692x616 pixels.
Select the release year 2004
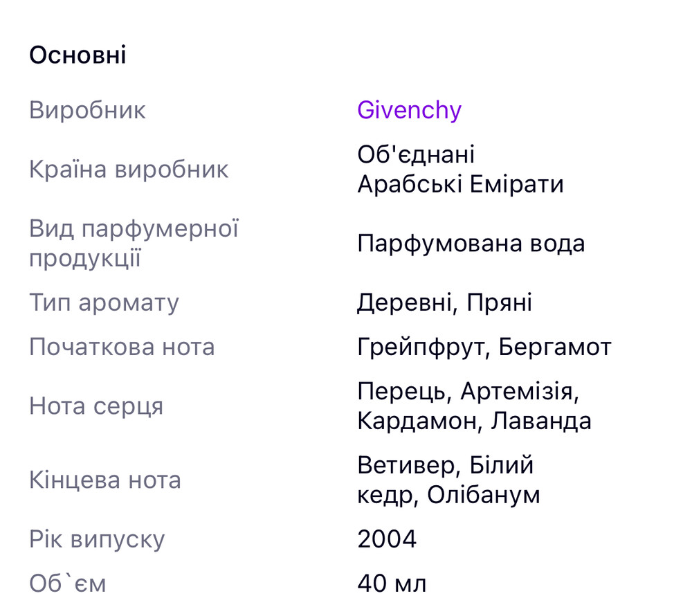coord(387,539)
